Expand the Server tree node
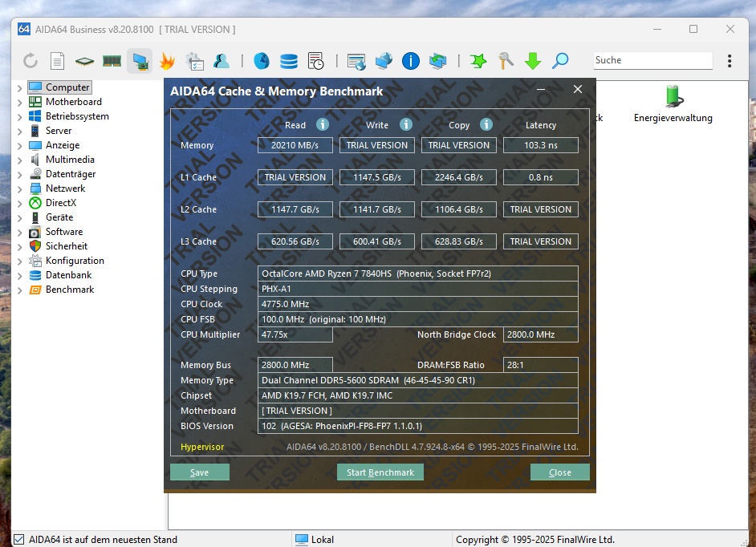This screenshot has height=547, width=756. [x=19, y=132]
